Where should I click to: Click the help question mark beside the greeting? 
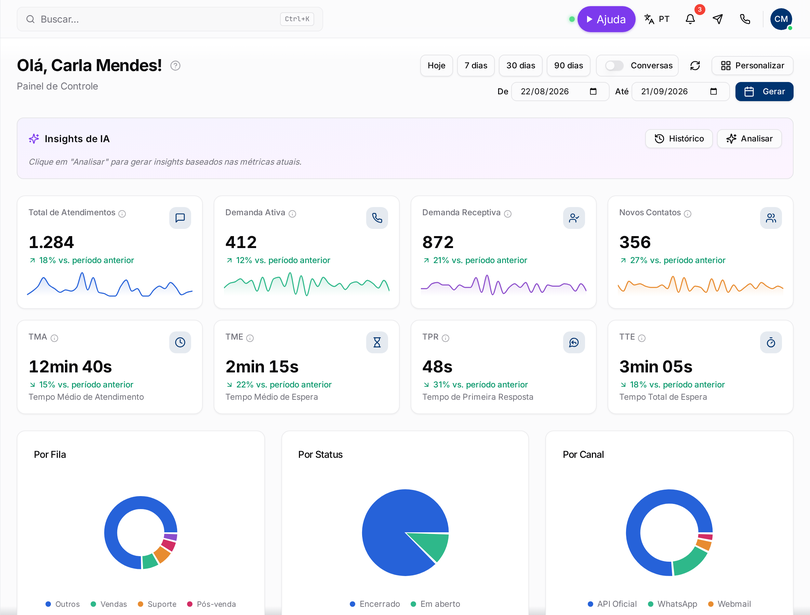coord(176,66)
